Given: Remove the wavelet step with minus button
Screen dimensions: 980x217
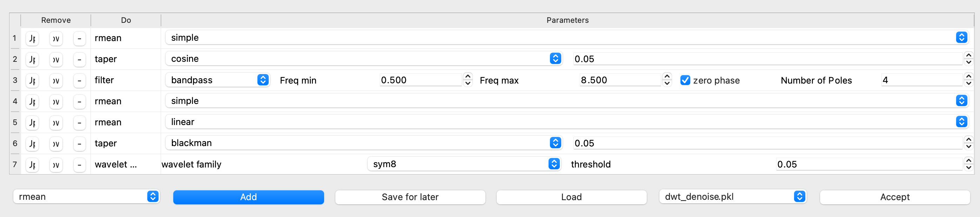Looking at the screenshot, I should [80, 165].
